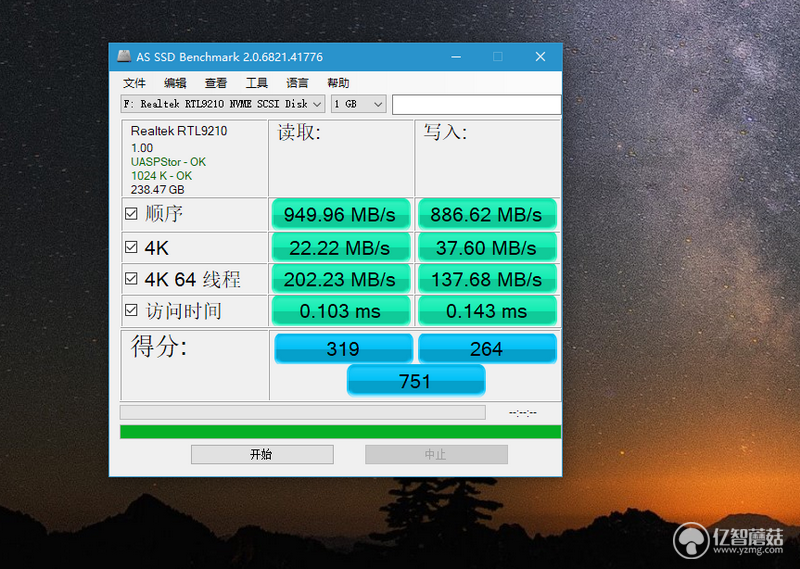The height and width of the screenshot is (569, 800).
Task: Open the 编辑 menu
Action: (175, 83)
